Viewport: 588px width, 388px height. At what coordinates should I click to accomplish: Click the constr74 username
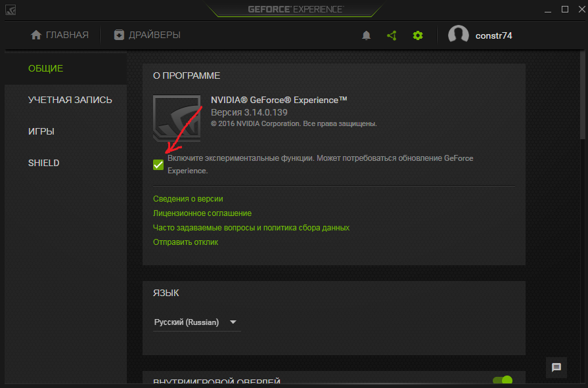[x=494, y=35]
